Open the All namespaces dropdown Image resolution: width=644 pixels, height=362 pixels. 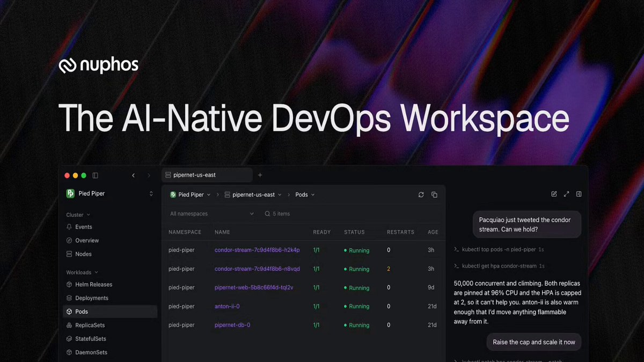tap(212, 213)
